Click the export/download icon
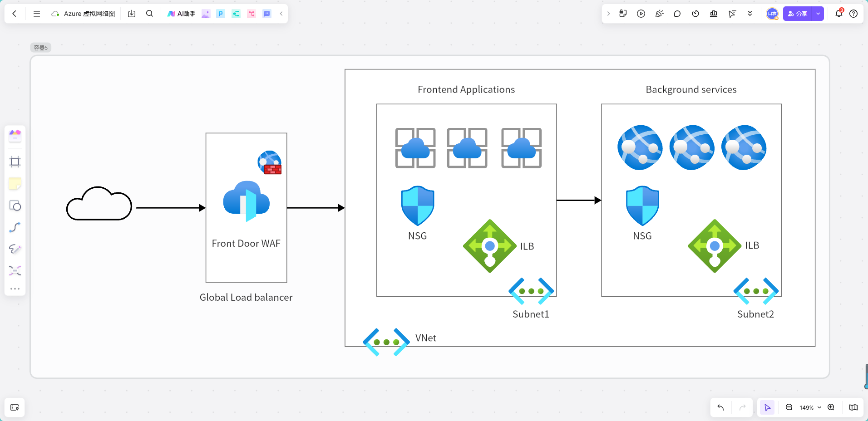 tap(132, 14)
